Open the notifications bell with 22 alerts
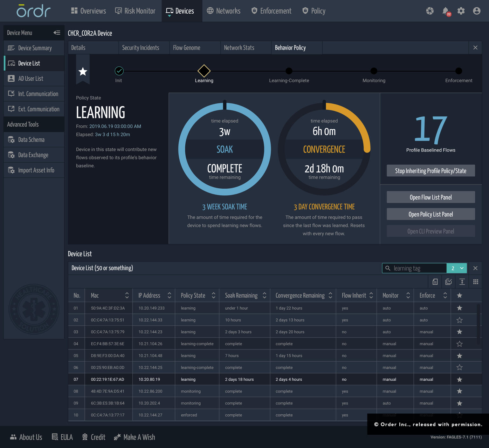Image resolution: width=489 pixels, height=448 pixels. pyautogui.click(x=446, y=10)
